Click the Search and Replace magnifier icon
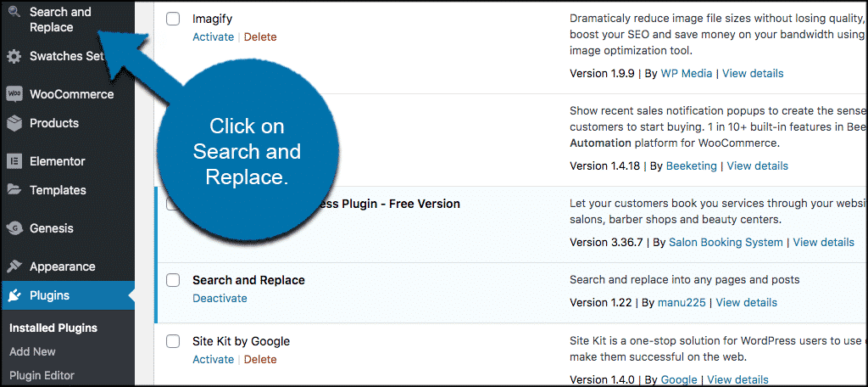 point(14,12)
